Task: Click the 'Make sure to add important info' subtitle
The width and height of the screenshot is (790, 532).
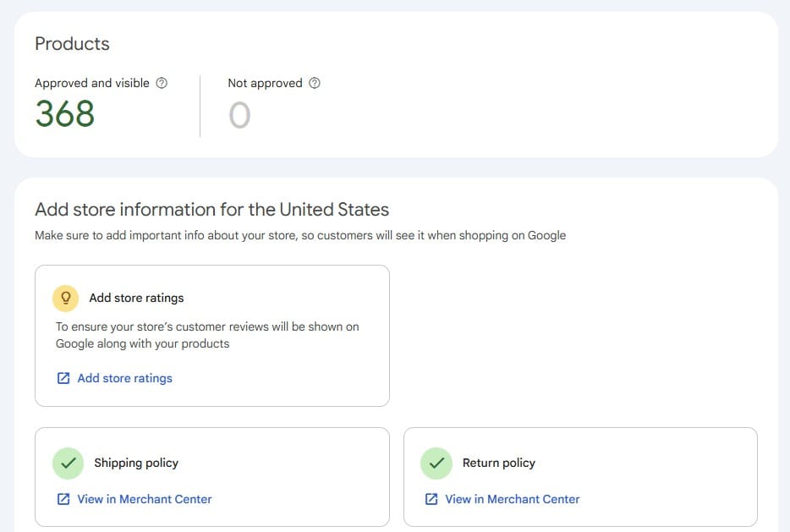Action: [300, 236]
